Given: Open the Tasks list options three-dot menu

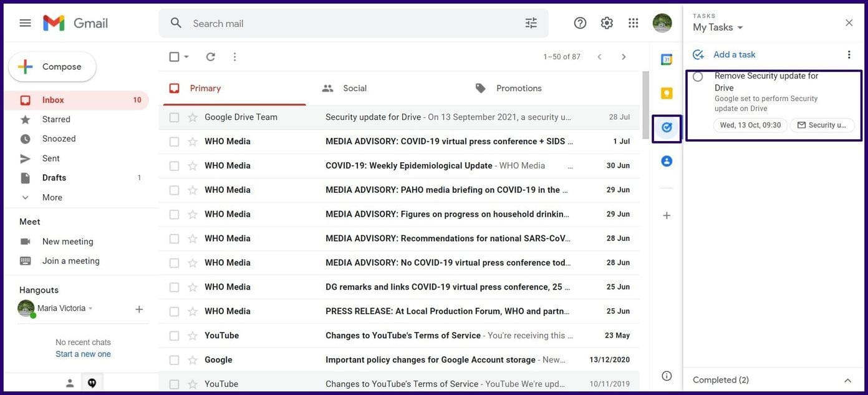Looking at the screenshot, I should 849,55.
